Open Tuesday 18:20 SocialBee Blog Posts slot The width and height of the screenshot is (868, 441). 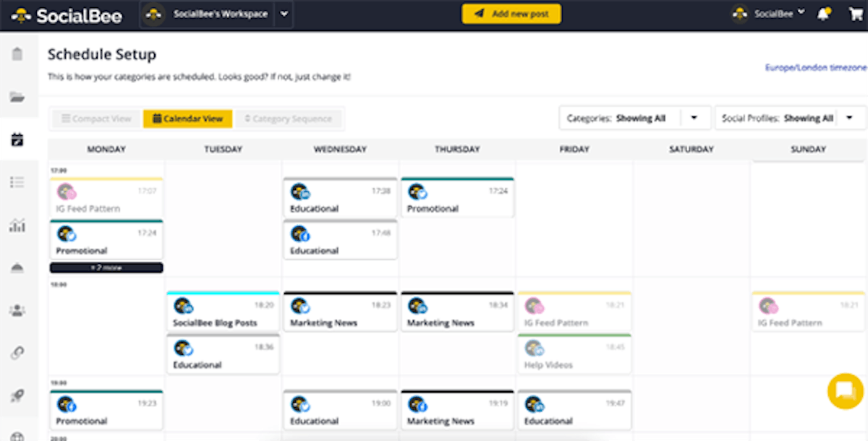pyautogui.click(x=223, y=312)
